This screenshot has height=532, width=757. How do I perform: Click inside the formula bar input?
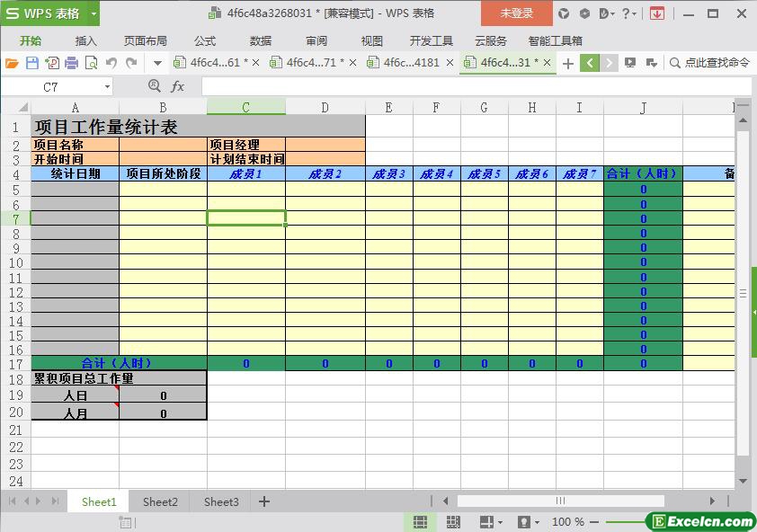pos(476,87)
